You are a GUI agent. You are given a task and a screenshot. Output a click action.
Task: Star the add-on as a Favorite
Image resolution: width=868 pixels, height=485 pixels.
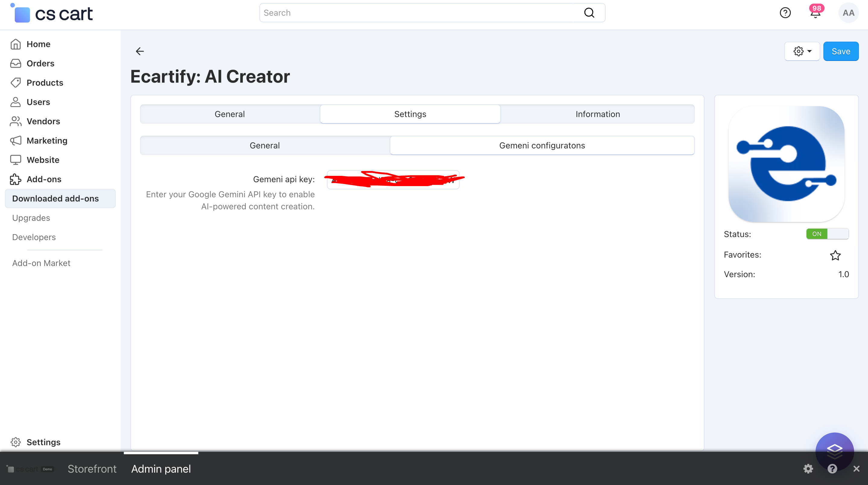coord(835,255)
